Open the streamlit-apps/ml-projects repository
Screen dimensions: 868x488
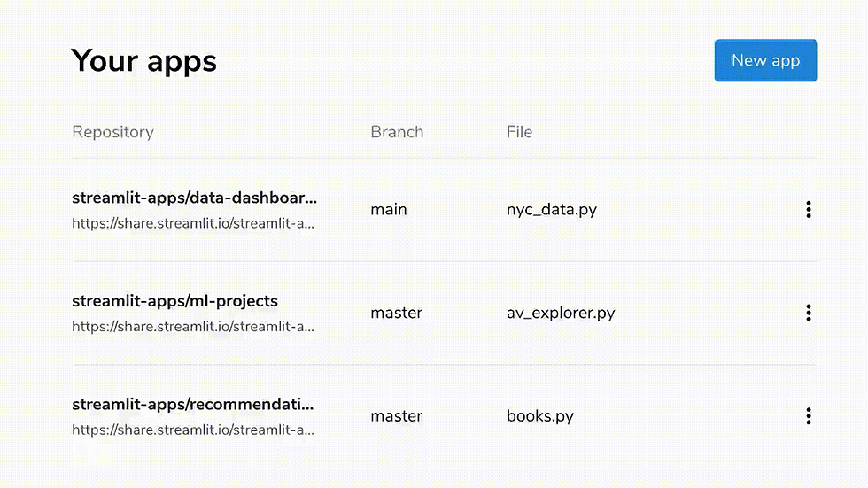tap(175, 301)
